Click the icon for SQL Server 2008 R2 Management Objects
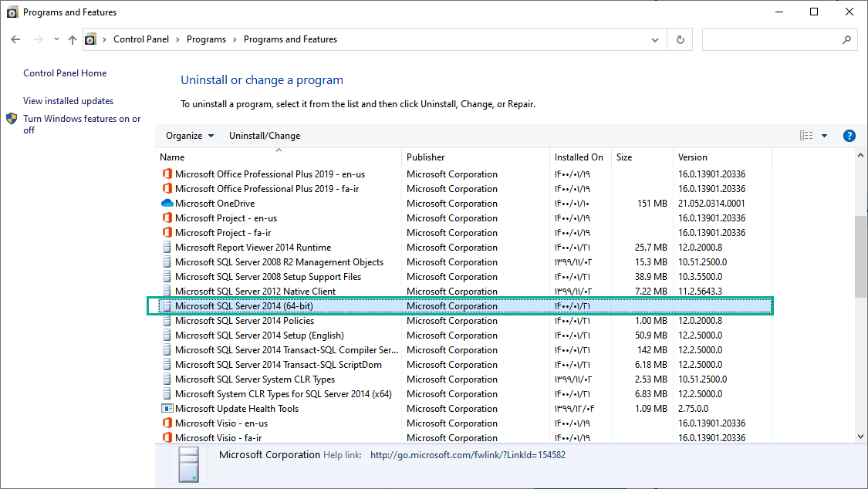 click(167, 261)
